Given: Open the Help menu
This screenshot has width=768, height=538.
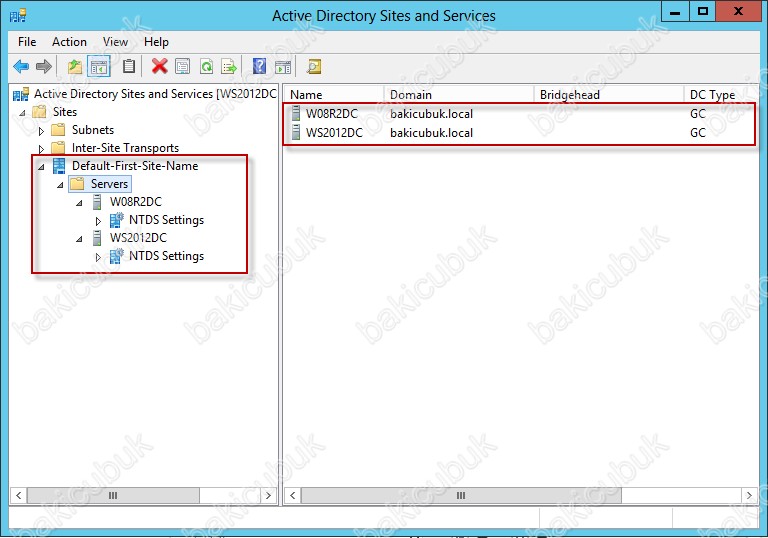Looking at the screenshot, I should 156,42.
